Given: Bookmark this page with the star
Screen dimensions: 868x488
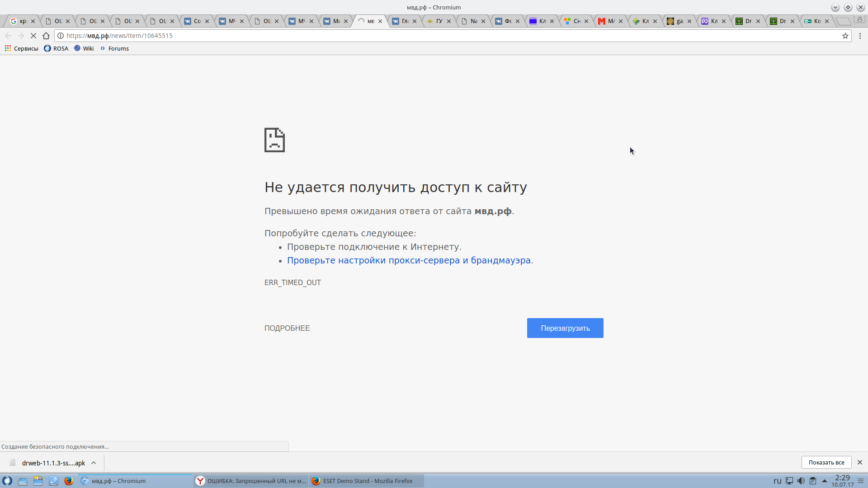Looking at the screenshot, I should [x=845, y=36].
